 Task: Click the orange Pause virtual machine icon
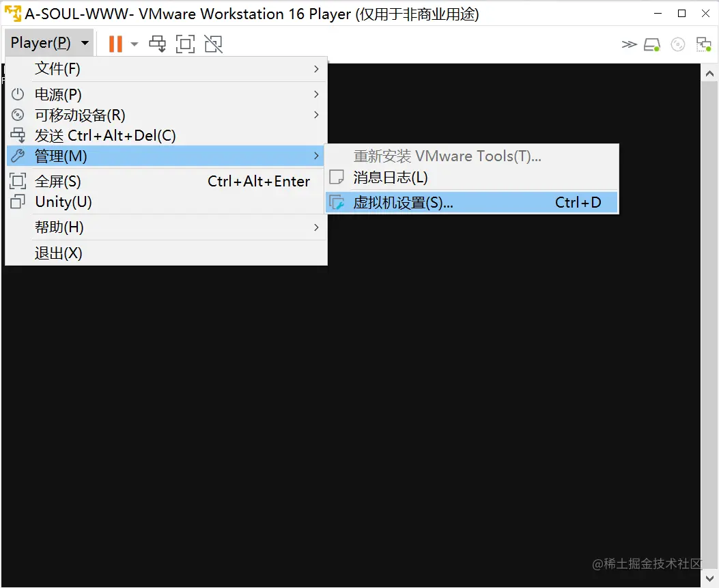(x=115, y=44)
